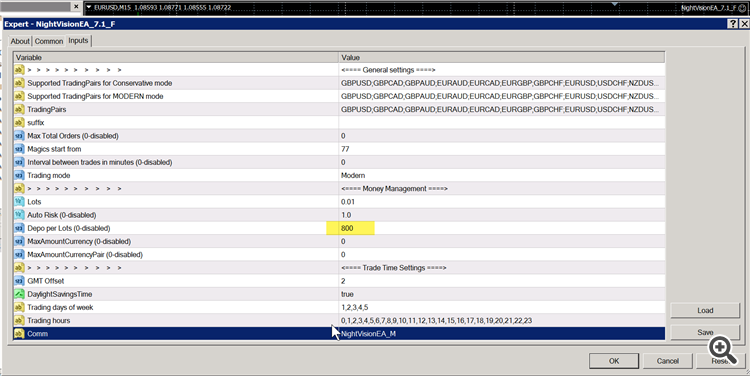Click the integer icon beside GMT Offset

[x=19, y=281]
